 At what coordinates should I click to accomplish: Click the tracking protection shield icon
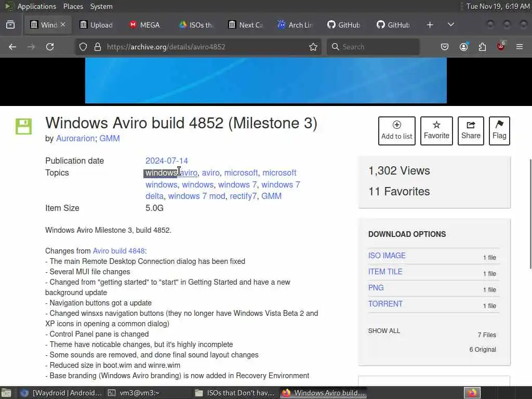83,47
